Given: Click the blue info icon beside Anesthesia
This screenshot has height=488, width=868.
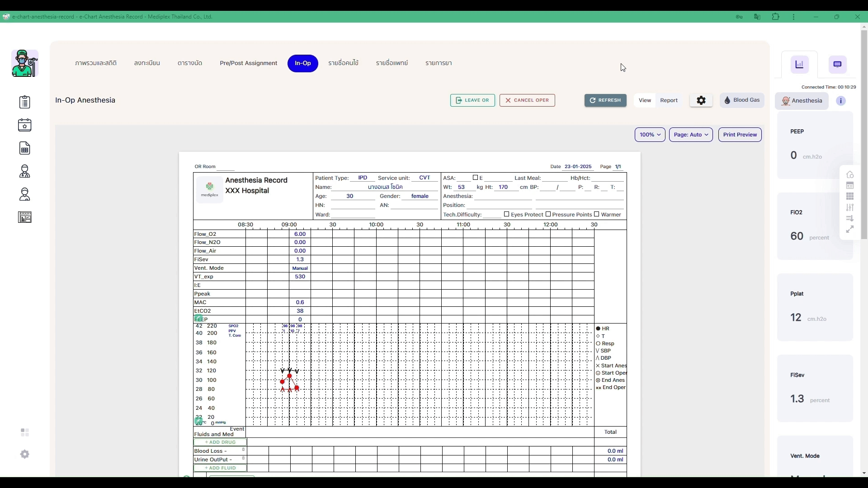Looking at the screenshot, I should (x=841, y=101).
